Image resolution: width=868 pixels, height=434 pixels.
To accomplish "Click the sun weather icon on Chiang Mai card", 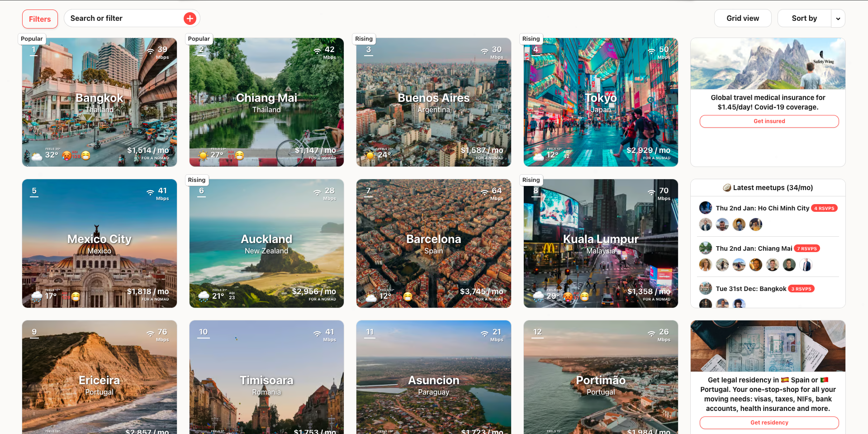I will coord(204,156).
